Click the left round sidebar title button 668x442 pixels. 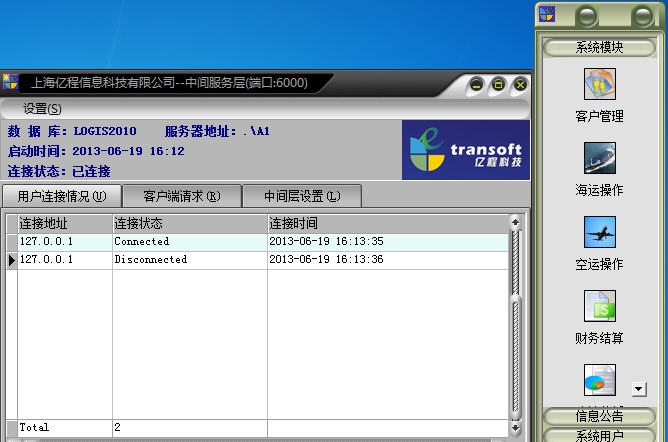point(587,17)
